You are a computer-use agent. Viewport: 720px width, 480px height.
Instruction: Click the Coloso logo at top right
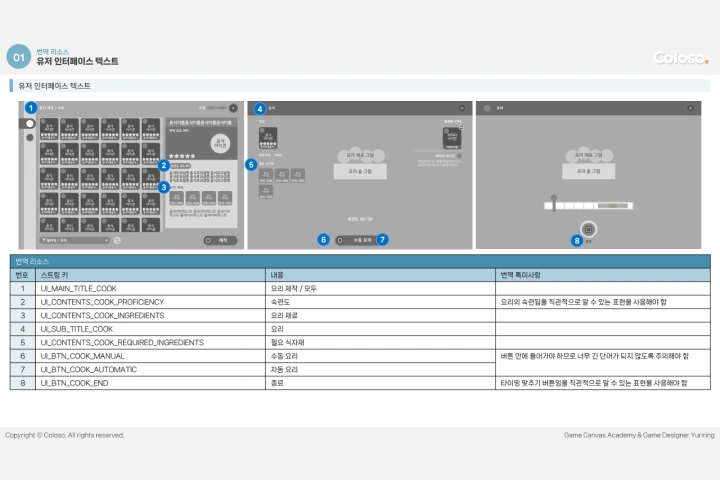tap(681, 57)
